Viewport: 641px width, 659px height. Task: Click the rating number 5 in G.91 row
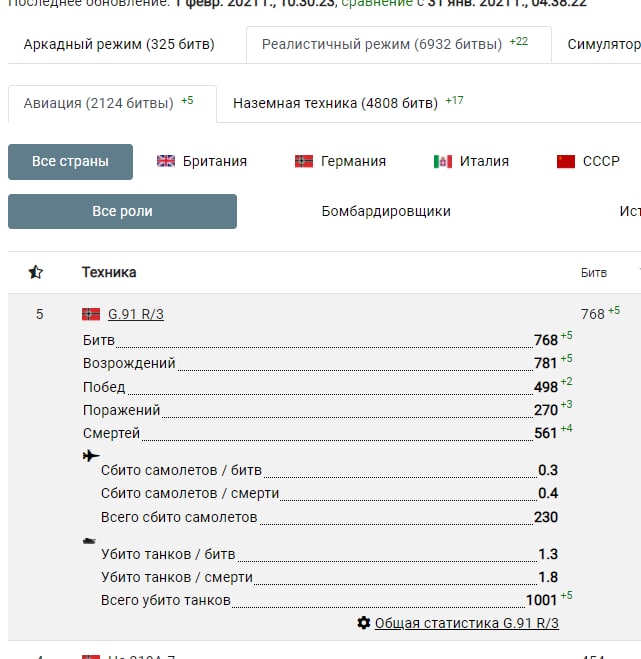click(40, 314)
